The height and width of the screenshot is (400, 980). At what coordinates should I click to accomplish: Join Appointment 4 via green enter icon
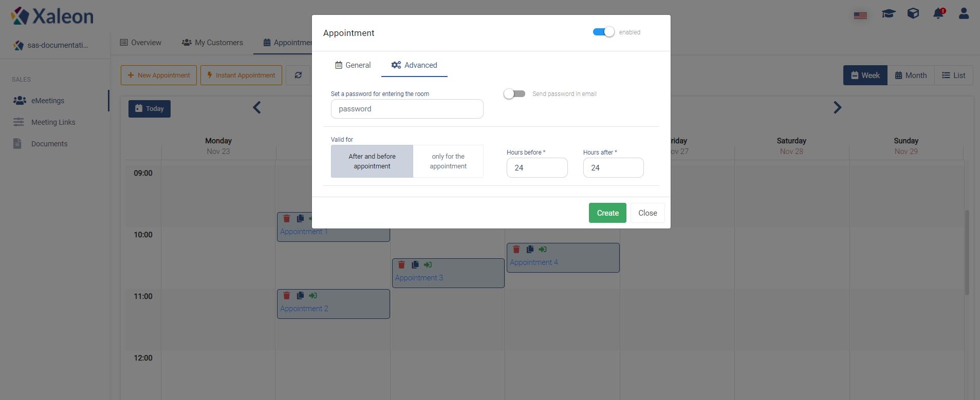pyautogui.click(x=543, y=249)
